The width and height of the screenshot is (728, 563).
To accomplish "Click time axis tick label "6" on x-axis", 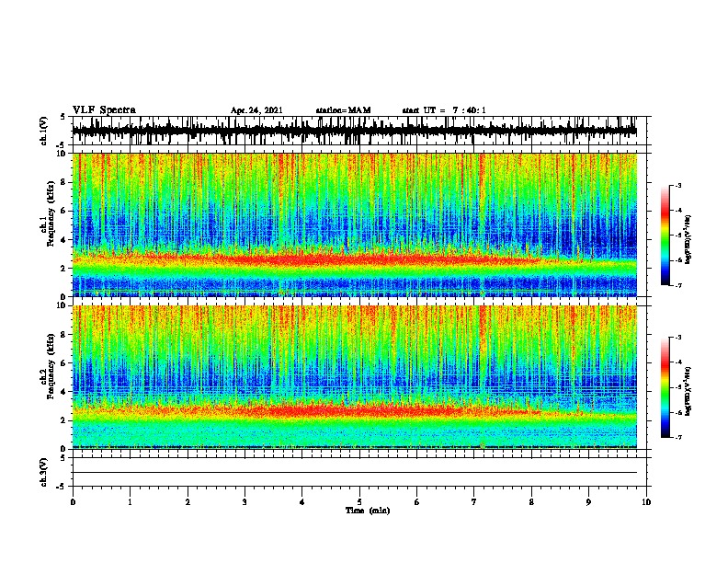I will tap(417, 502).
